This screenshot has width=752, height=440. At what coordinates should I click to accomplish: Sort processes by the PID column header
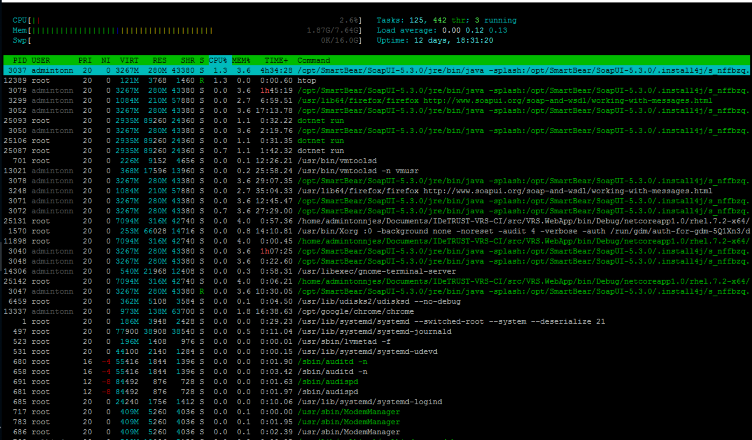(x=20, y=60)
